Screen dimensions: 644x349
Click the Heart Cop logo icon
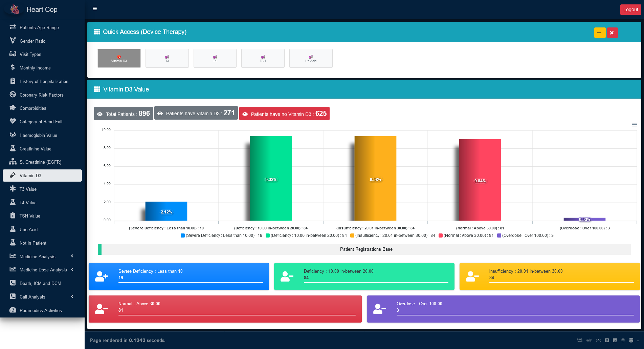coord(15,9)
